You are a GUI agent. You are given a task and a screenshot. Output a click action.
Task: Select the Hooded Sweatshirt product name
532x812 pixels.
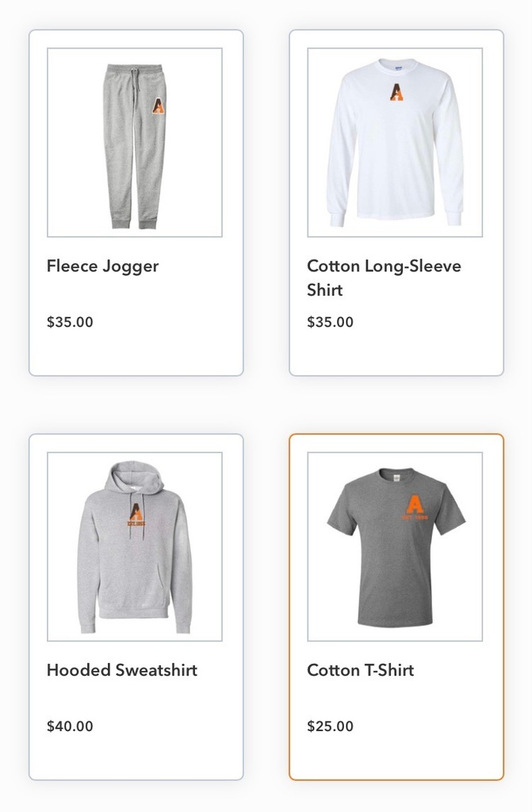pyautogui.click(x=122, y=670)
